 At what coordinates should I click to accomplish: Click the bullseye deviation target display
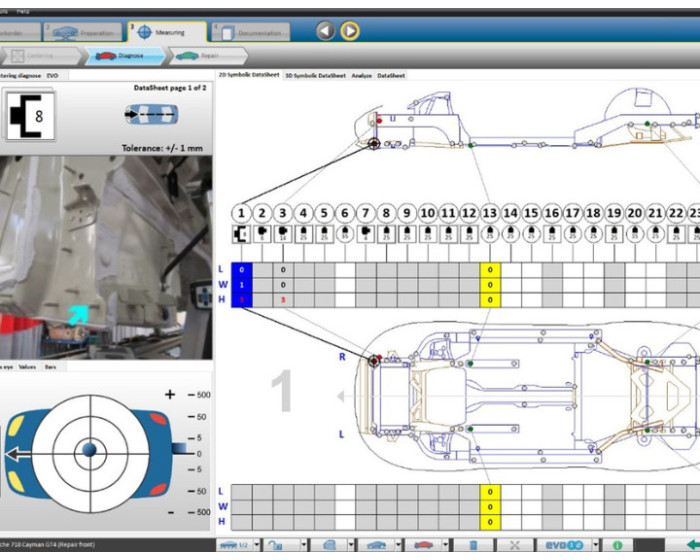tap(90, 453)
